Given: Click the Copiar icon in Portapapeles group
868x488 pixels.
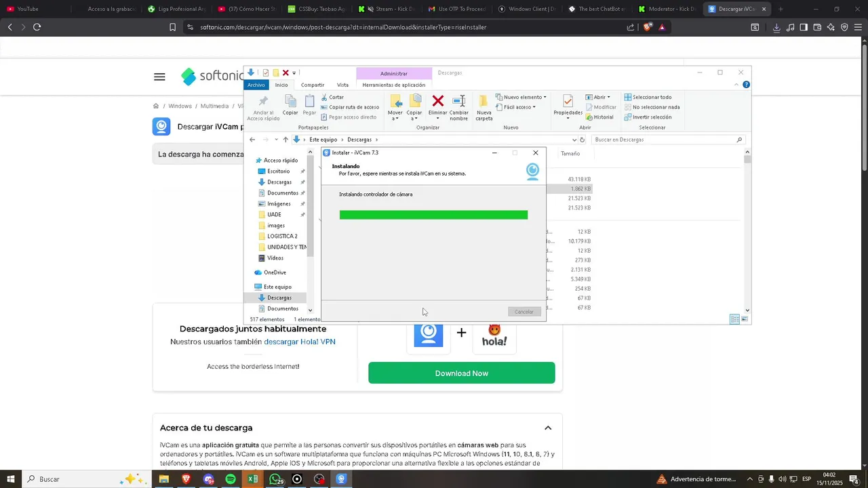Looking at the screenshot, I should pos(290,102).
